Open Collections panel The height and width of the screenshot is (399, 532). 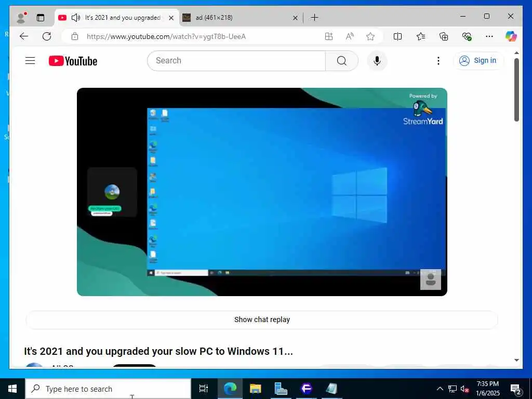[444, 36]
